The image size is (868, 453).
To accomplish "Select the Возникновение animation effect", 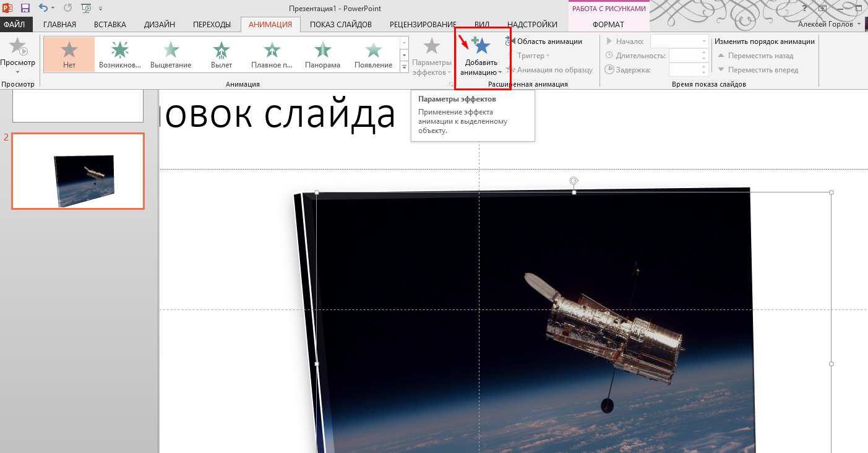I will tap(120, 54).
